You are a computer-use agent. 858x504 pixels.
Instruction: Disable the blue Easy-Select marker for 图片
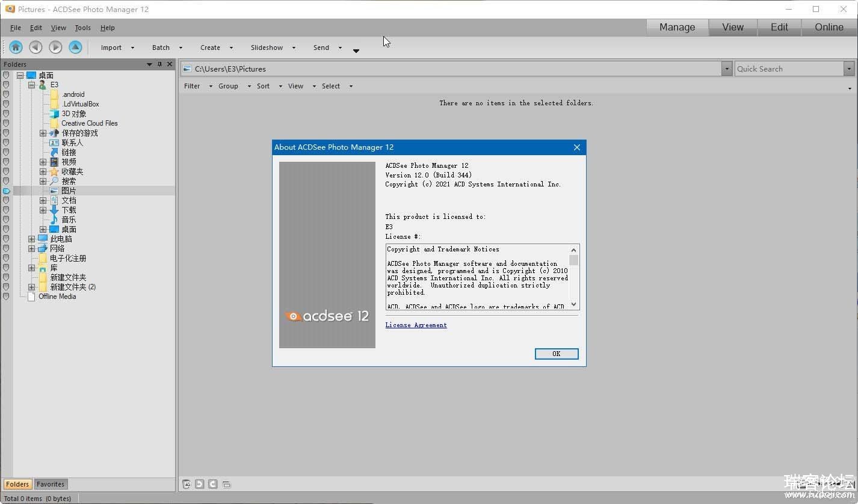click(6, 191)
